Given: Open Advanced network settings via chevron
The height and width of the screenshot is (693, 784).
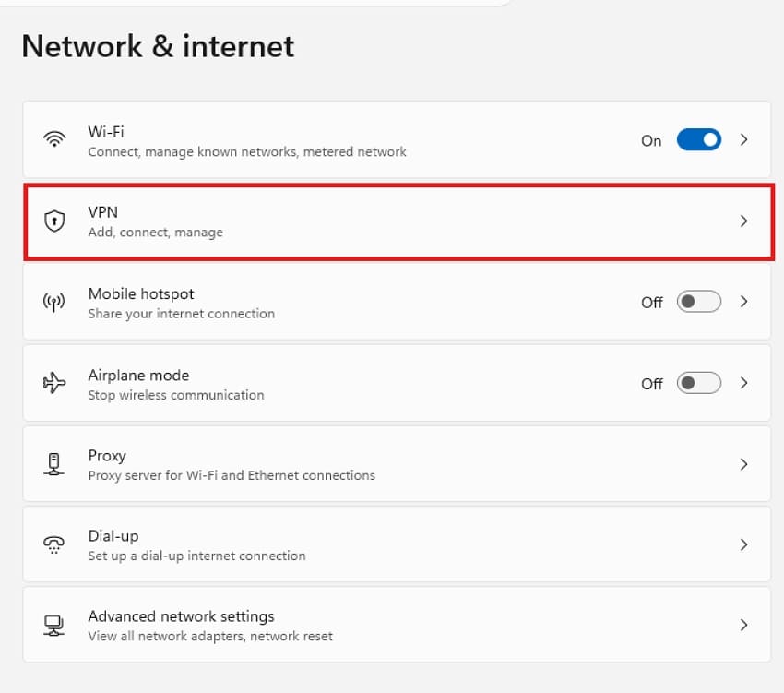Looking at the screenshot, I should [744, 625].
